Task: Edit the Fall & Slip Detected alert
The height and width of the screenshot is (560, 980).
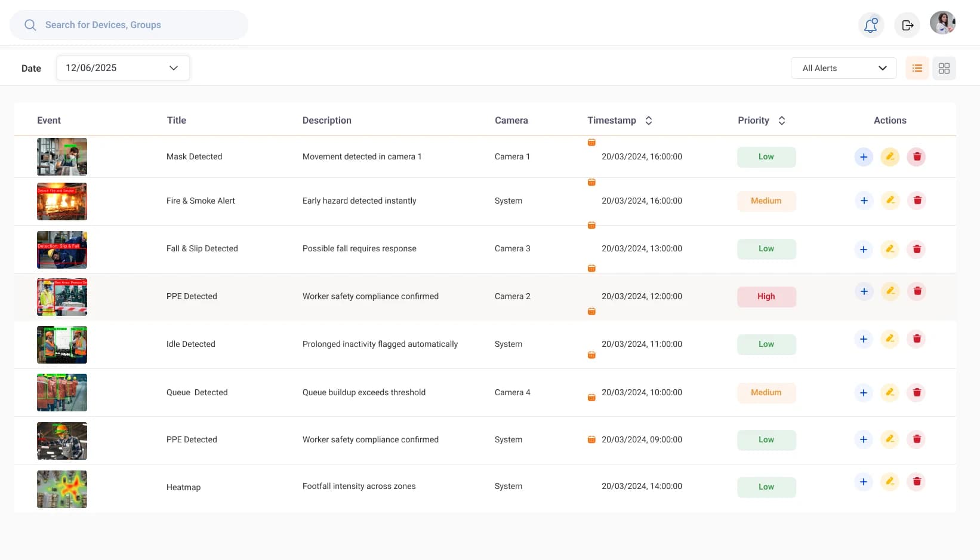Action: coord(890,249)
